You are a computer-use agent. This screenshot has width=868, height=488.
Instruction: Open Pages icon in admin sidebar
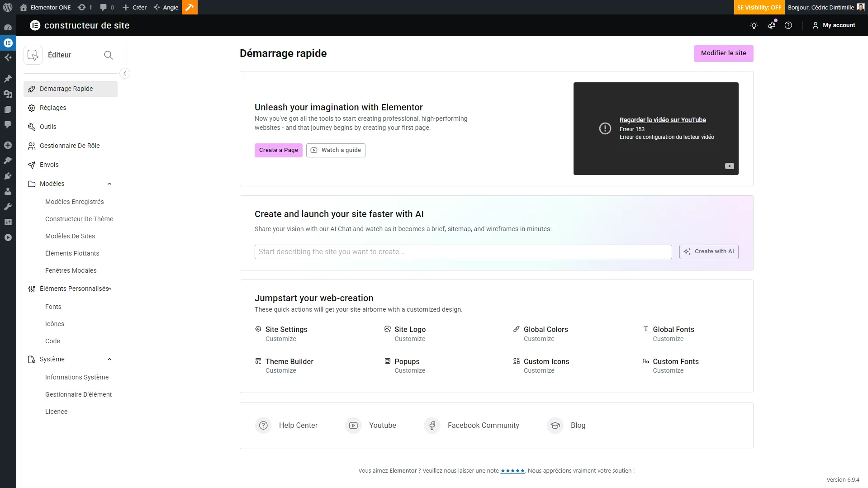(x=8, y=109)
